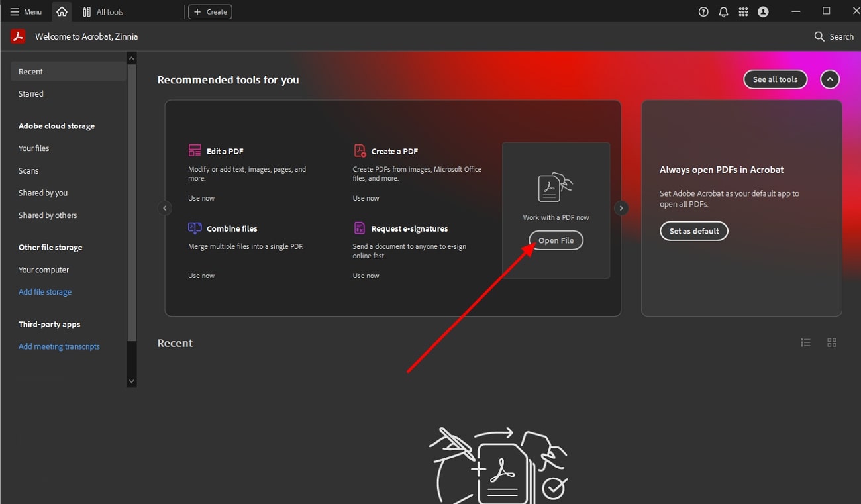Image resolution: width=861 pixels, height=504 pixels.
Task: Maximize the Acrobat window
Action: click(826, 11)
